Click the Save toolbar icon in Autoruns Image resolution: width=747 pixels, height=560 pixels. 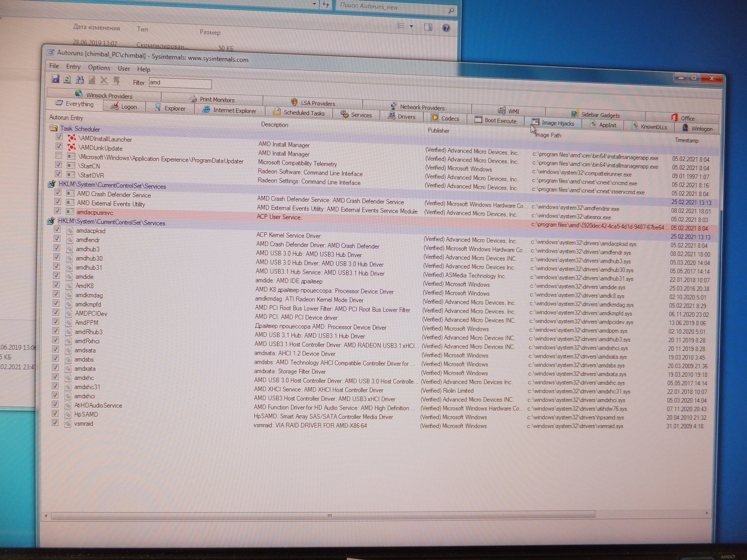click(x=55, y=79)
